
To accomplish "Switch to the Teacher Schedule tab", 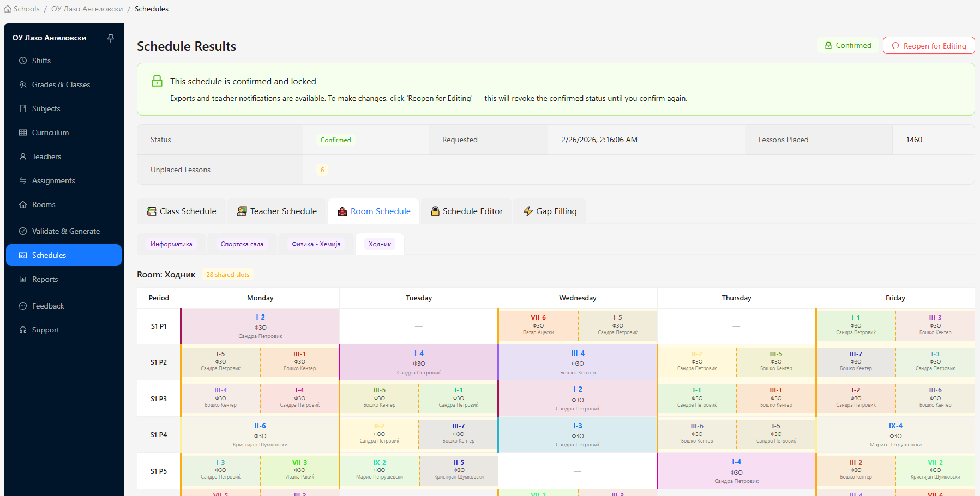I will [x=277, y=211].
